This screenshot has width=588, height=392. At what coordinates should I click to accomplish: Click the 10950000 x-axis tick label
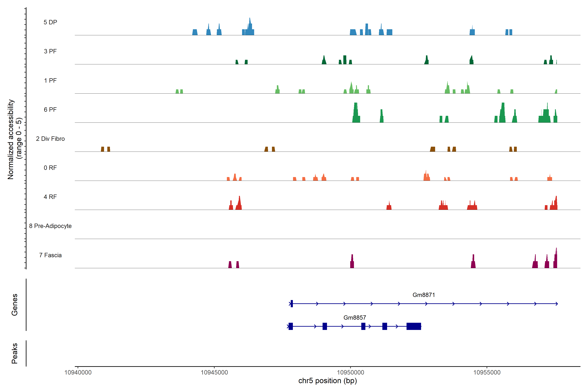(x=351, y=373)
